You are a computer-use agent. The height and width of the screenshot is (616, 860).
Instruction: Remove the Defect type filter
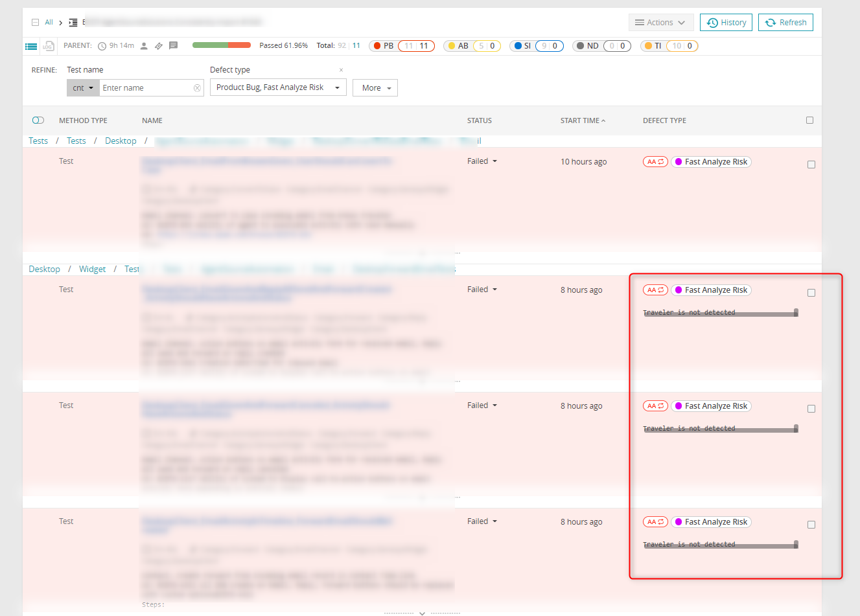341,70
